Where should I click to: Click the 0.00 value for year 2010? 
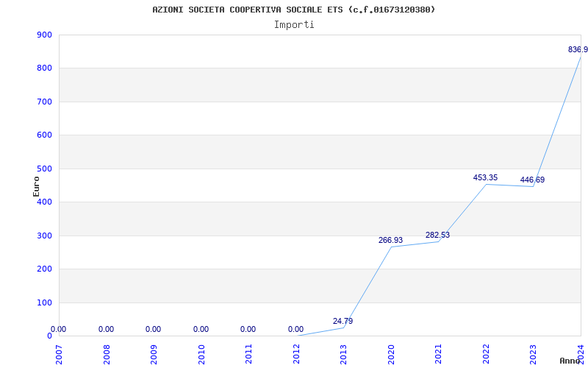coord(201,329)
